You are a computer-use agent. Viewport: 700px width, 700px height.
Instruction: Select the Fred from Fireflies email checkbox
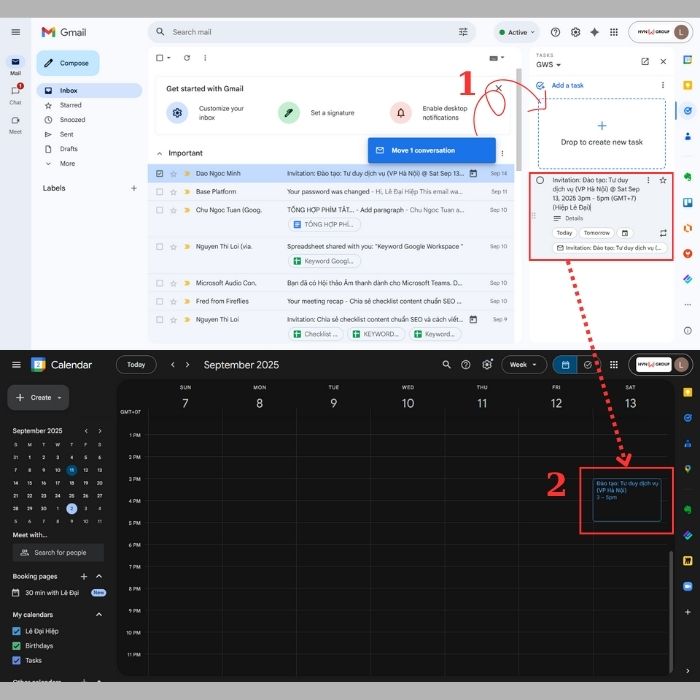click(x=159, y=301)
